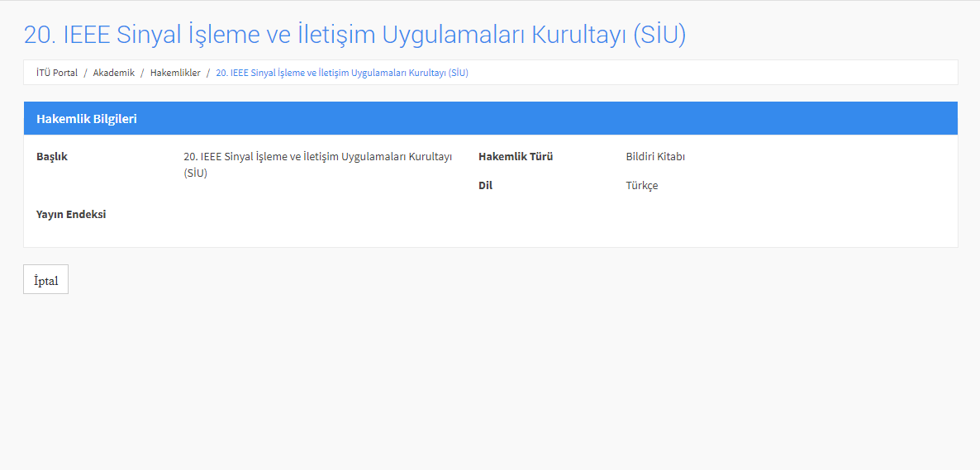Click the blue SİU breadcrumb item
980x470 pixels.
342,73
